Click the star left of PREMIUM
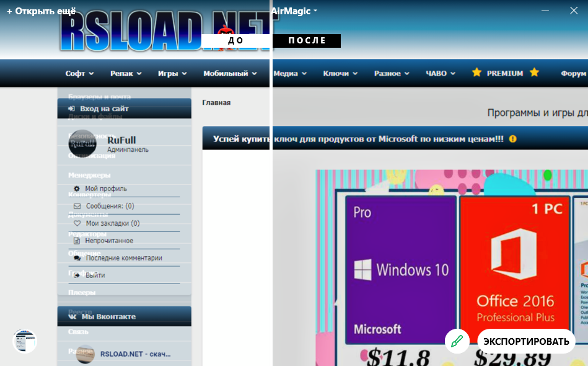The height and width of the screenshot is (366, 588). 476,73
